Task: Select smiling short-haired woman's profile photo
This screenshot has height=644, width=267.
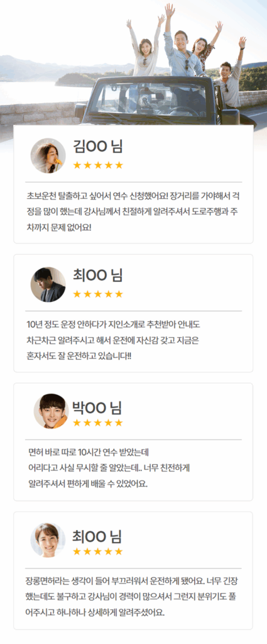Action: pos(48,540)
